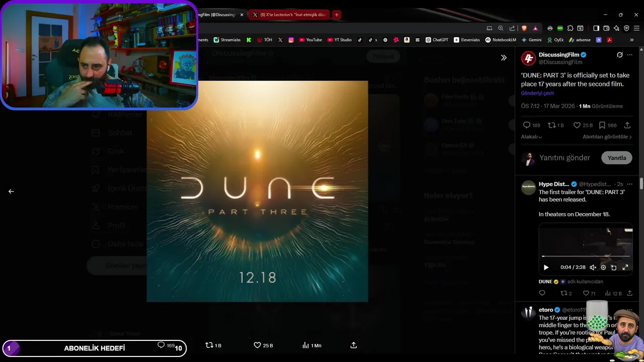This screenshot has width=644, height=362.
Task: Open the Extensions puzzle icon
Action: 570,28
